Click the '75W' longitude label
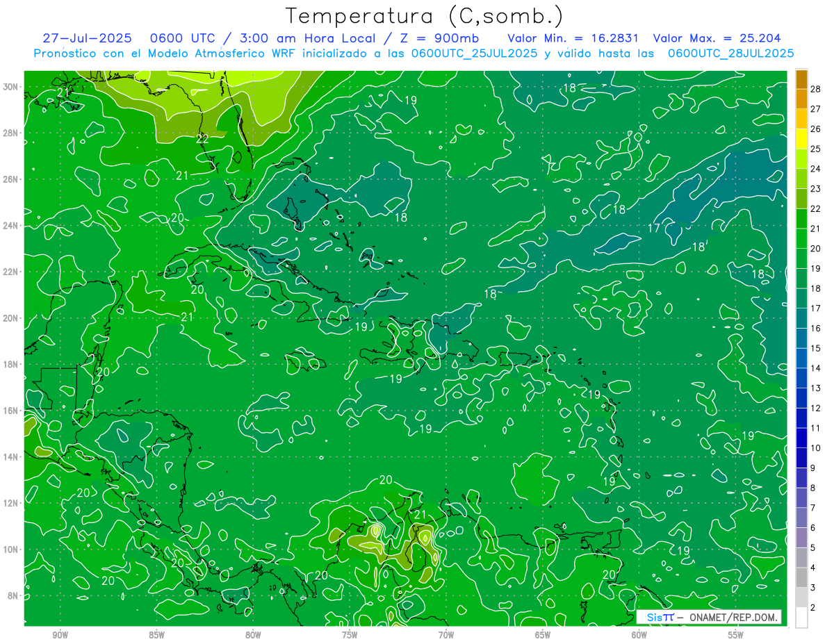Viewport: 834px width, 644px height. pos(350,635)
